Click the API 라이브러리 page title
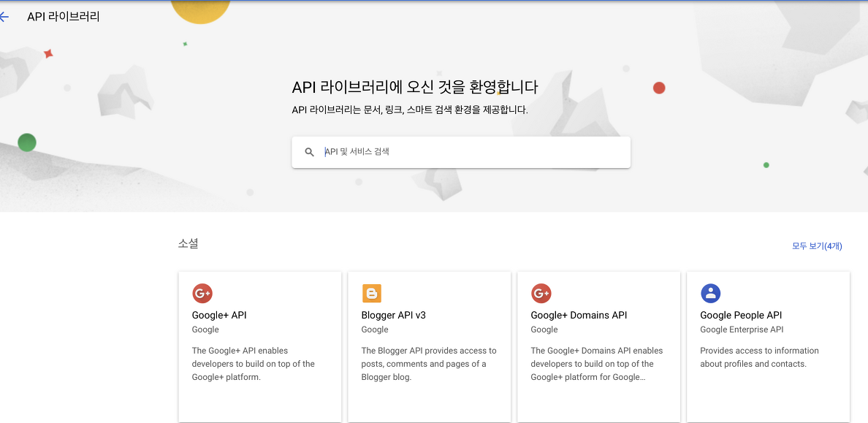868x423 pixels. click(63, 17)
